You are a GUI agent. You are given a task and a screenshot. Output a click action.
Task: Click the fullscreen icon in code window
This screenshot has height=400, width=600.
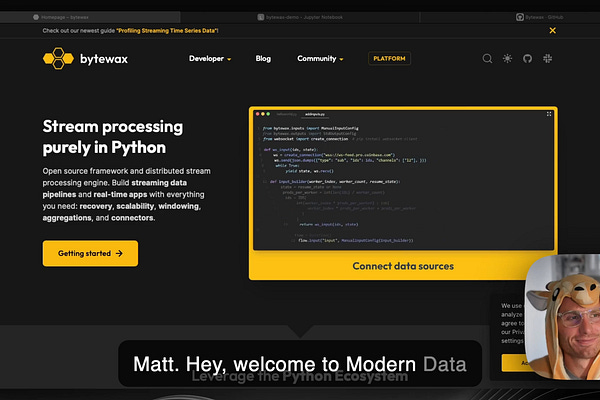[549, 114]
